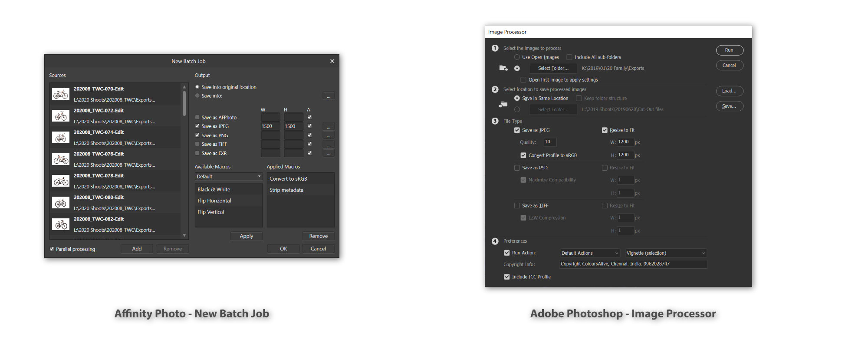Select thumbnail of 202008_TWC-070-Edit source
The width and height of the screenshot is (868, 346).
61,94
